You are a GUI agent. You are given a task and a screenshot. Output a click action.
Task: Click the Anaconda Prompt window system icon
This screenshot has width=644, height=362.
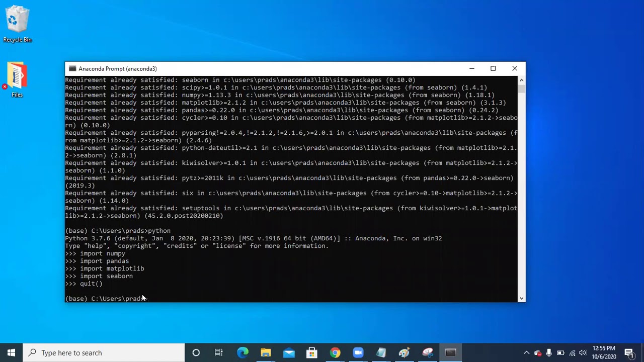click(x=72, y=69)
